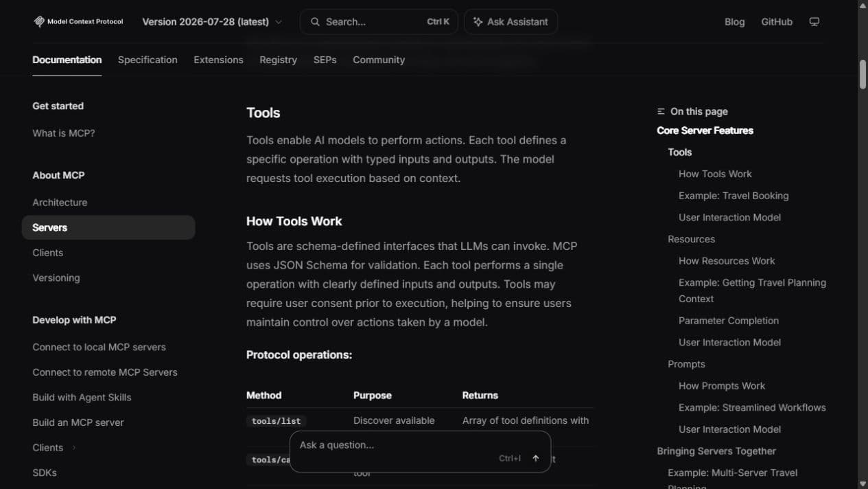Open Build with Agent Skills page
Image resolution: width=868 pixels, height=489 pixels.
pyautogui.click(x=82, y=398)
